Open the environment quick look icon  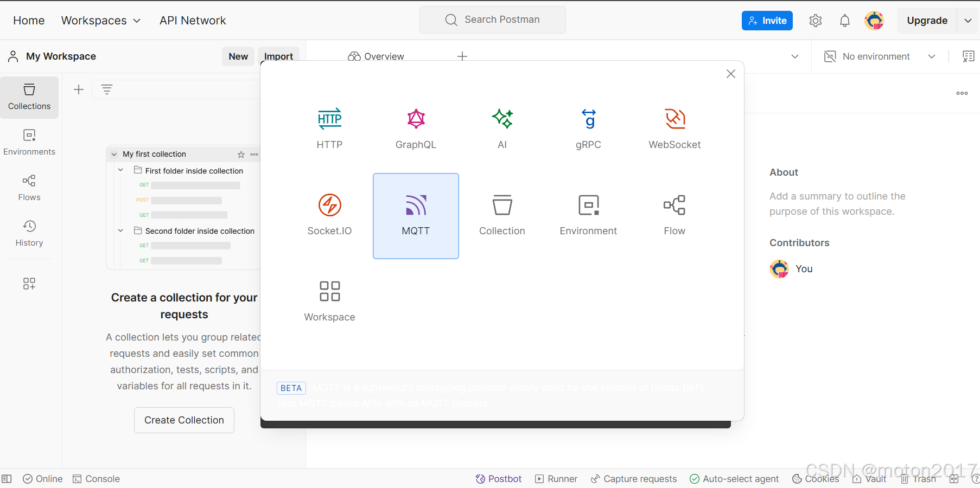tap(969, 56)
